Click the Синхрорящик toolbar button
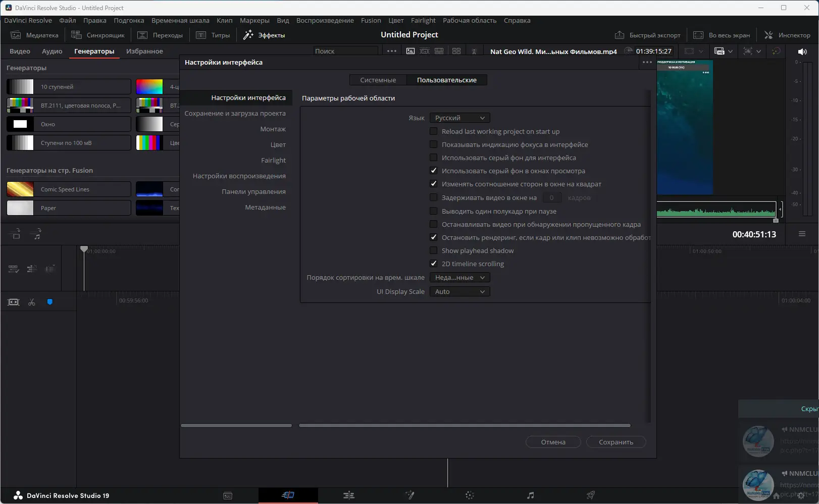 coord(98,35)
